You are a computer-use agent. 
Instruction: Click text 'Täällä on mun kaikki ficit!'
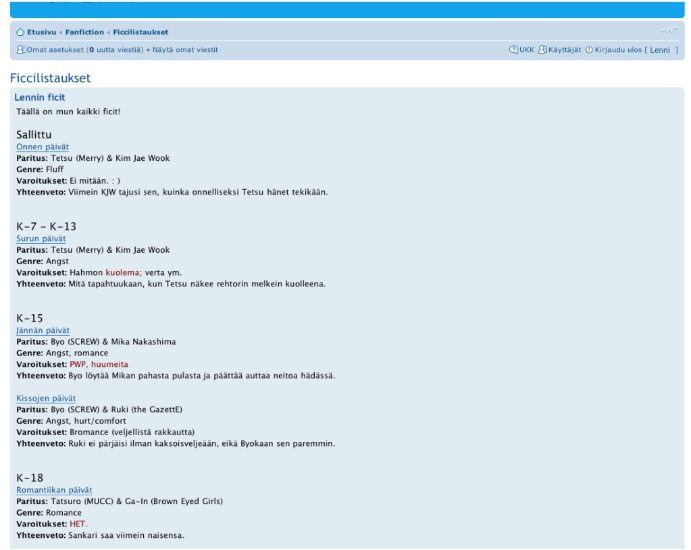coord(68,111)
